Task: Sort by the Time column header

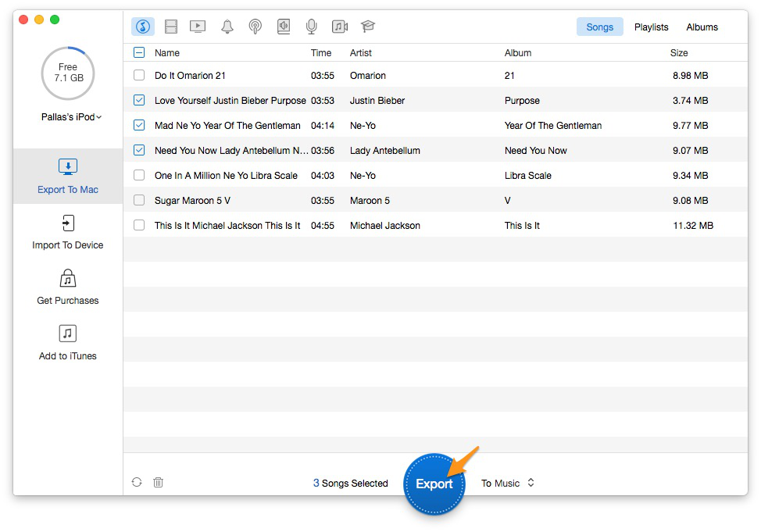Action: 321,53
